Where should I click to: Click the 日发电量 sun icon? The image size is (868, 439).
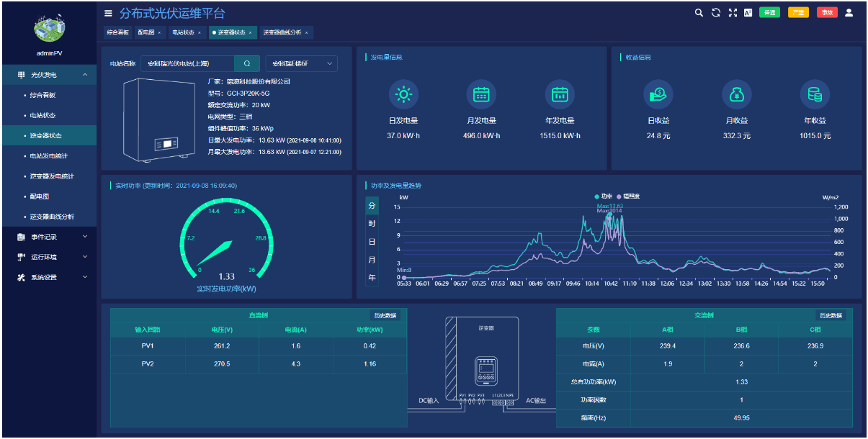403,94
